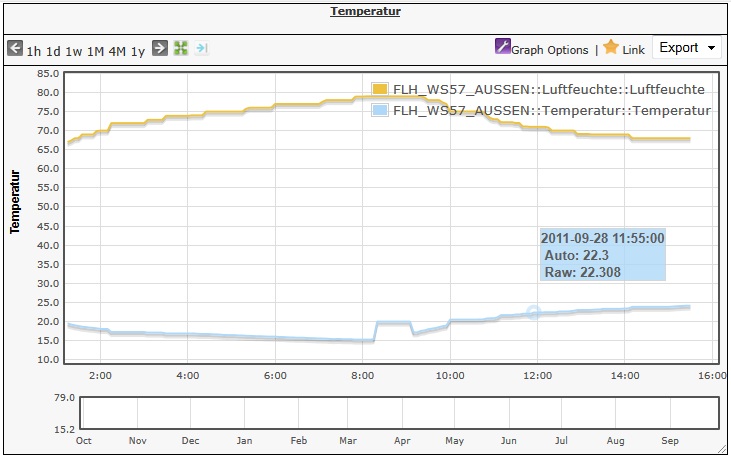Select the 1h time range
Viewport: 731px width, 459px height.
click(34, 51)
